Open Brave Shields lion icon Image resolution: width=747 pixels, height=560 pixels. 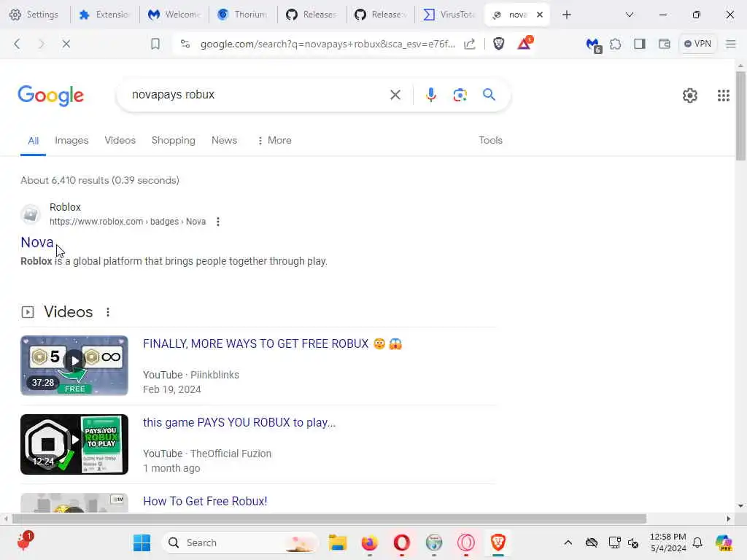coord(498,44)
